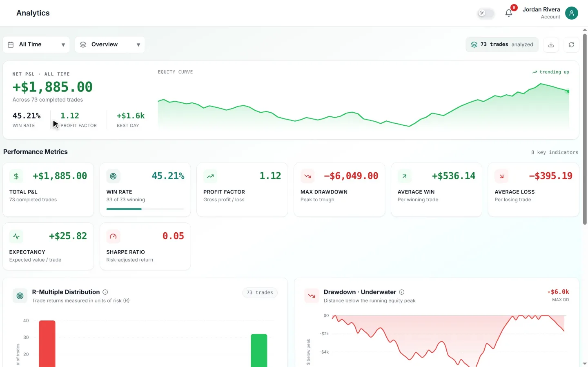Open the Overview view dropdown

[110, 44]
